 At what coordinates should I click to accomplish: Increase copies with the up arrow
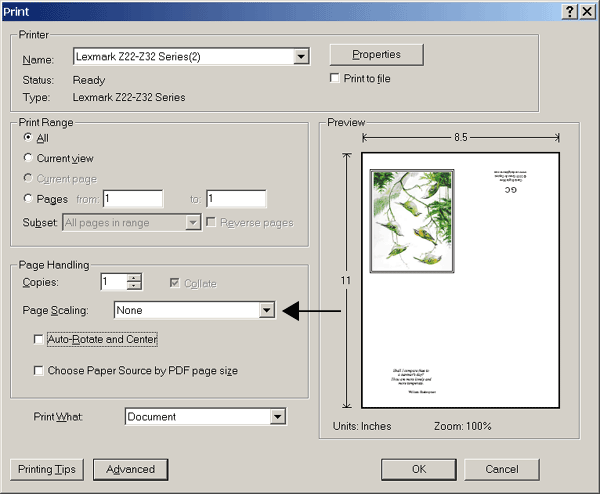(135, 278)
